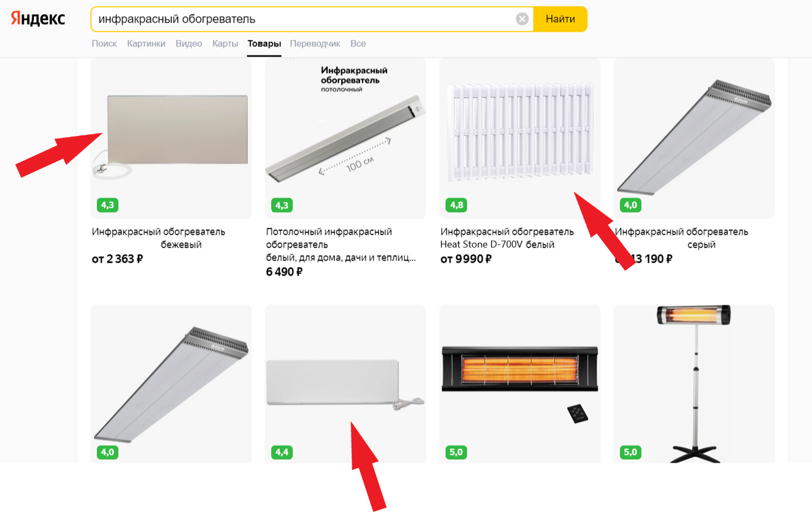Click the Heat Stone D-700V белый title

point(507,238)
